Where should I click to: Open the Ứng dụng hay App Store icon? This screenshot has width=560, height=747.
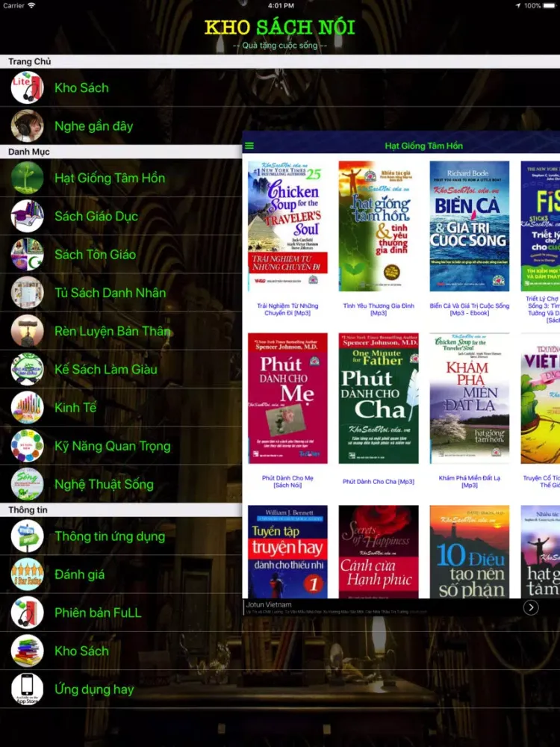tap(27, 689)
